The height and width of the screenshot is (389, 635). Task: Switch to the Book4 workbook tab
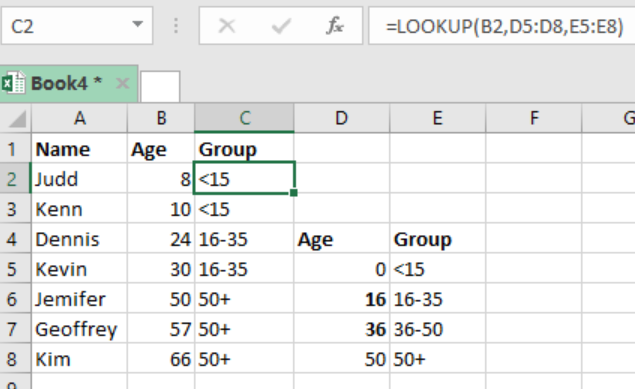point(68,83)
